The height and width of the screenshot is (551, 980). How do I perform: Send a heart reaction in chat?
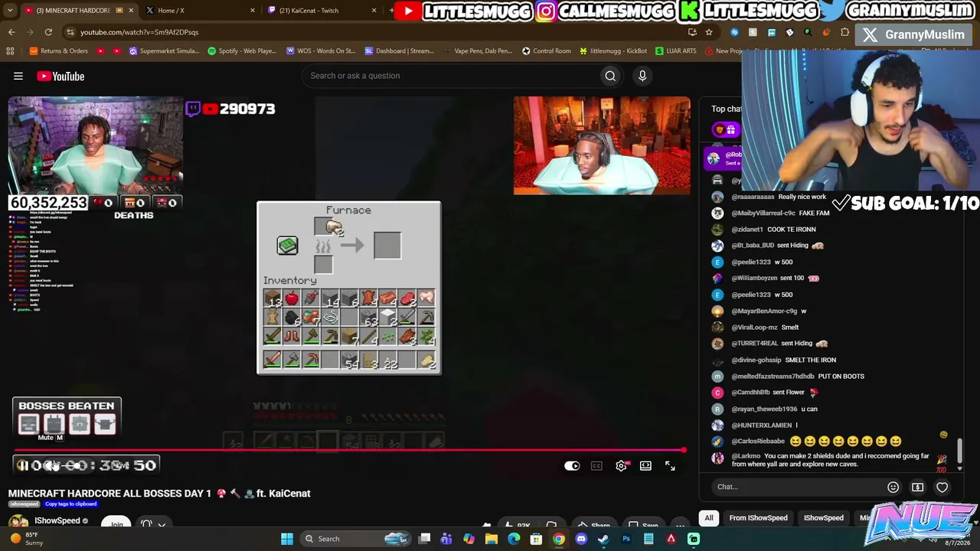pos(942,487)
